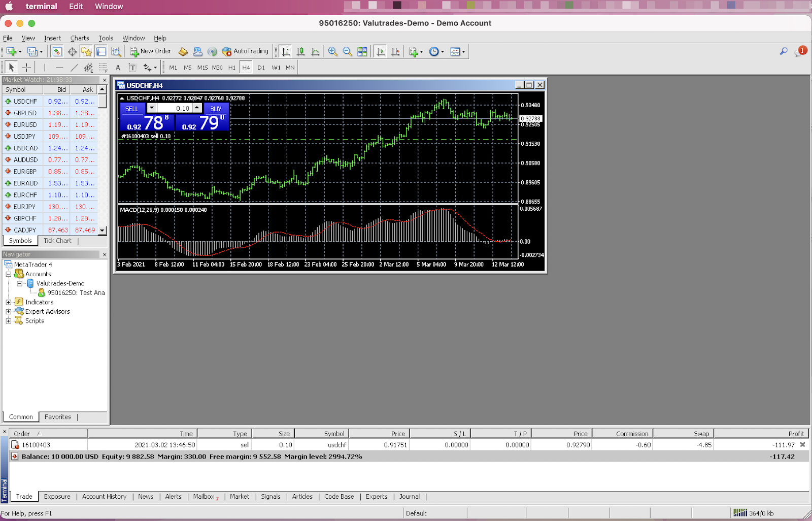Switch to the Tick Chart tab
This screenshot has width=812, height=521.
coord(57,241)
